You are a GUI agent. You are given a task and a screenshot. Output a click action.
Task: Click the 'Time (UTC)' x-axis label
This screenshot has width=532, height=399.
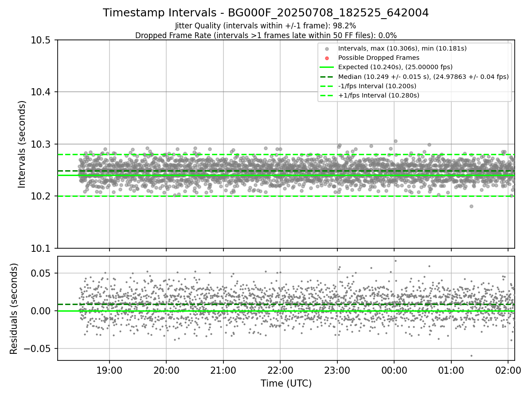[286, 383]
